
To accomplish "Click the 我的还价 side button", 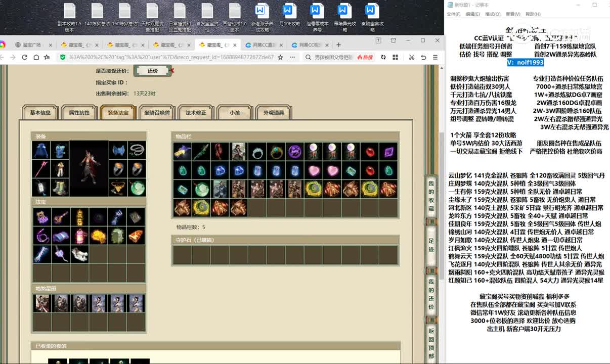I will click(431, 294).
